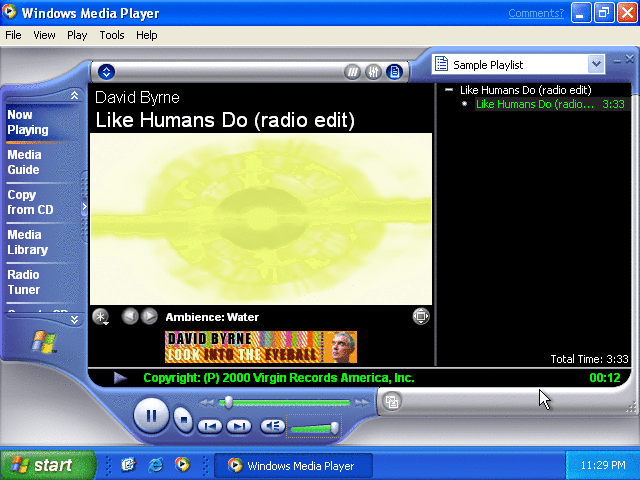Click Windows Media Player taskbar button
640x480 pixels.
tap(293, 466)
